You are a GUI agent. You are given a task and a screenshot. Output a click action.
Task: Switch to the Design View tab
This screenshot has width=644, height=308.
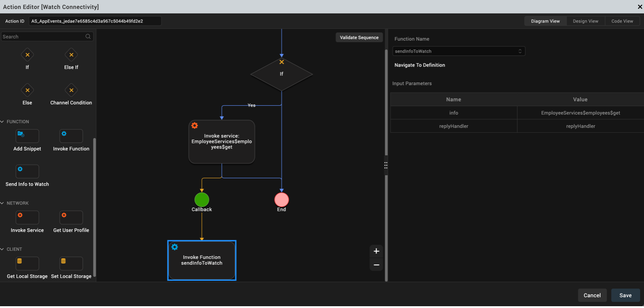[585, 21]
